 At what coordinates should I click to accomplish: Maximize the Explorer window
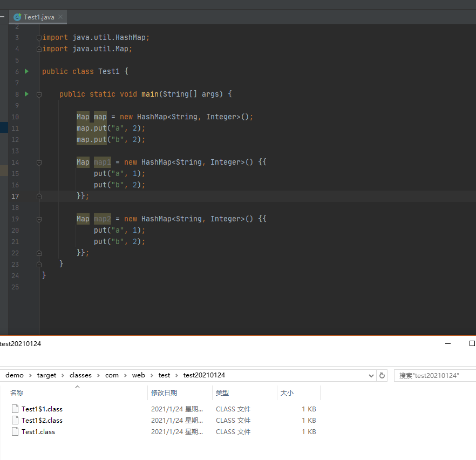[x=472, y=344]
